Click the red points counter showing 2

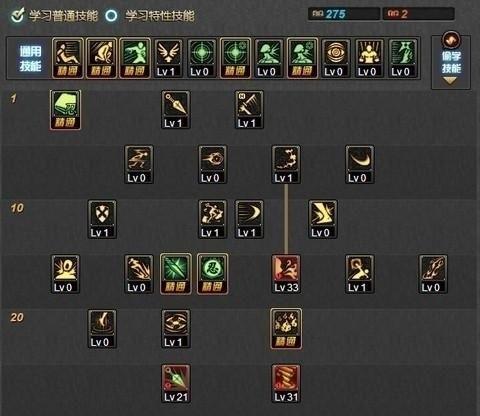tap(418, 14)
